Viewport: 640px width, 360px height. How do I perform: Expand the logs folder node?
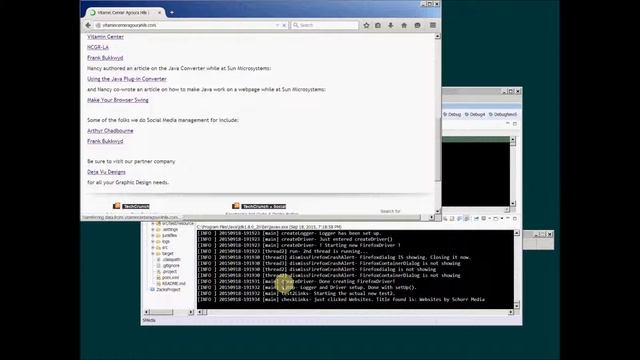153,242
